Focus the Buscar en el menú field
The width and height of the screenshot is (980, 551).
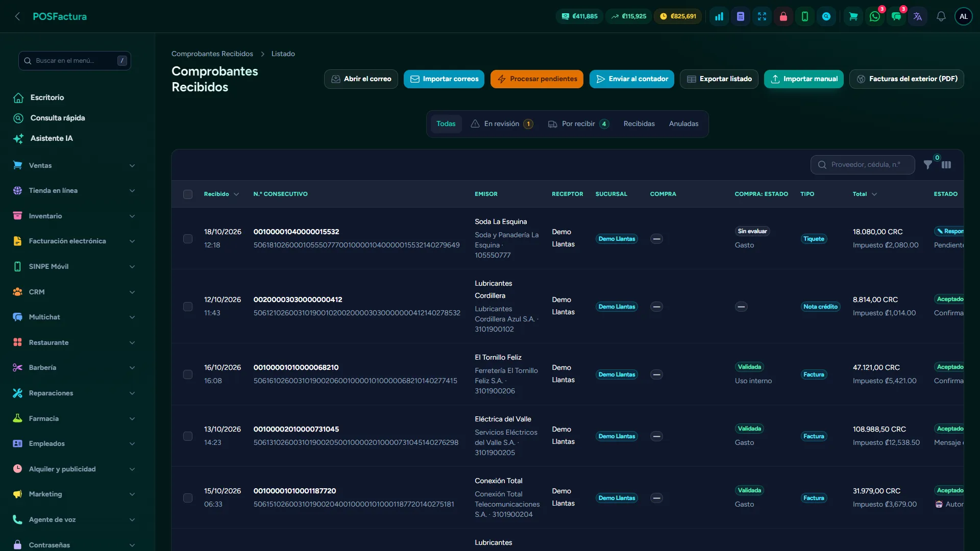pos(75,61)
